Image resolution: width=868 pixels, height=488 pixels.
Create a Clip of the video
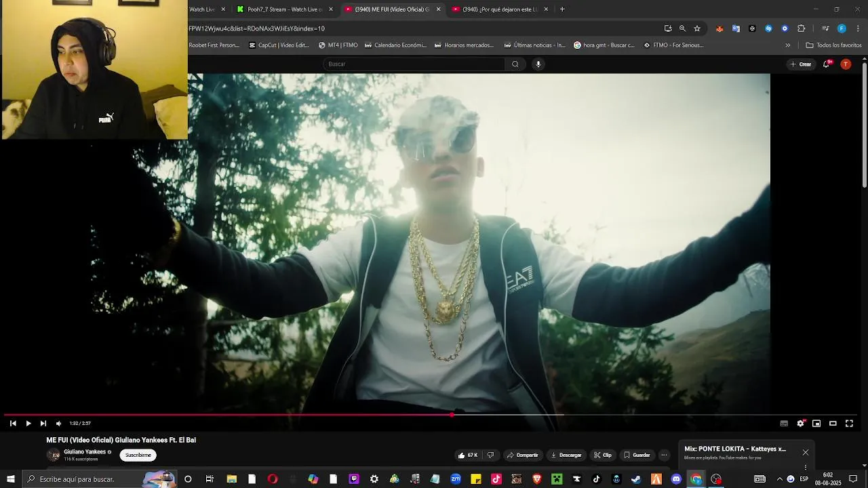pyautogui.click(x=602, y=455)
